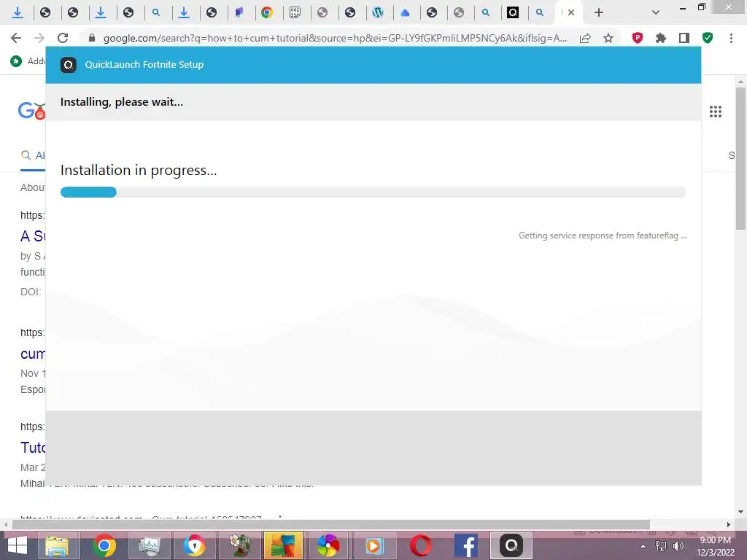The height and width of the screenshot is (560, 747).
Task: Open the colorful keyhole taskbar app
Action: 194,545
